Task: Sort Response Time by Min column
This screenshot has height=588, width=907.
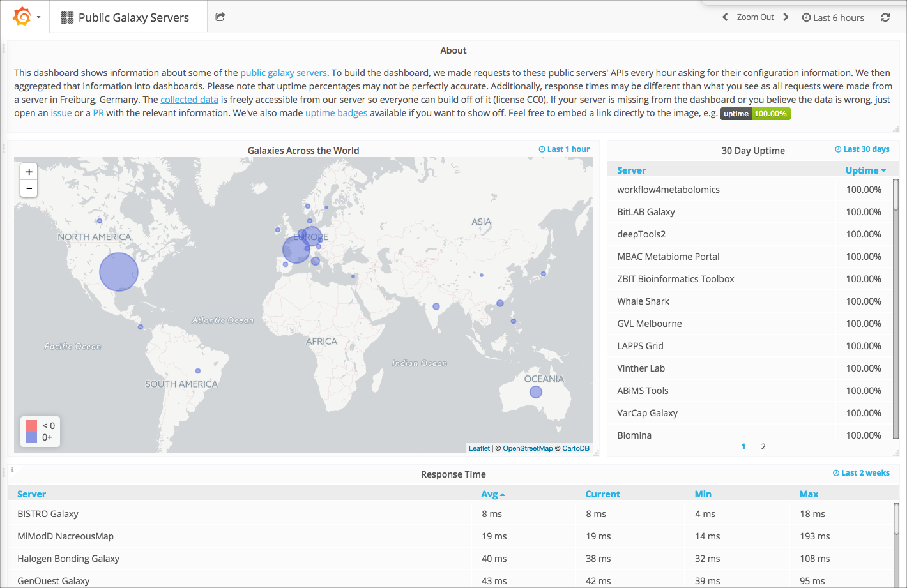Action: click(x=703, y=494)
